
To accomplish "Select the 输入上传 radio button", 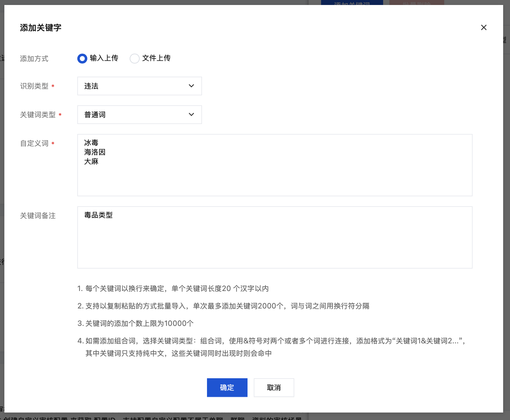I will coord(82,58).
